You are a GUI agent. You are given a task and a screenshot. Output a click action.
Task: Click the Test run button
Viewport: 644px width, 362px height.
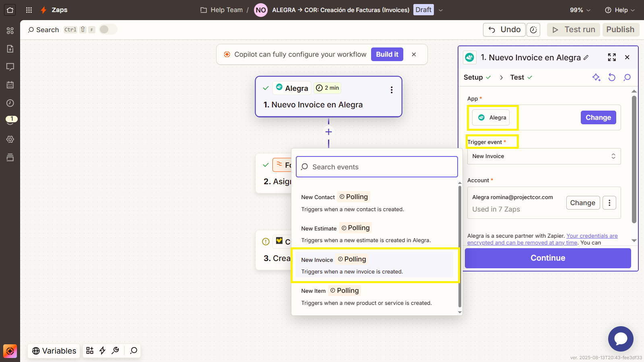click(574, 30)
